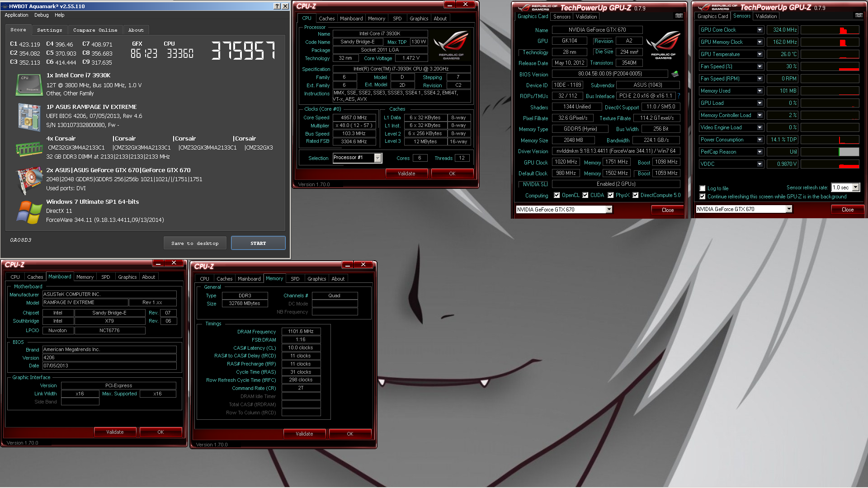Click the screenshot camera icon in GPU-Z Sensors window
868x488 pixels.
point(859,15)
